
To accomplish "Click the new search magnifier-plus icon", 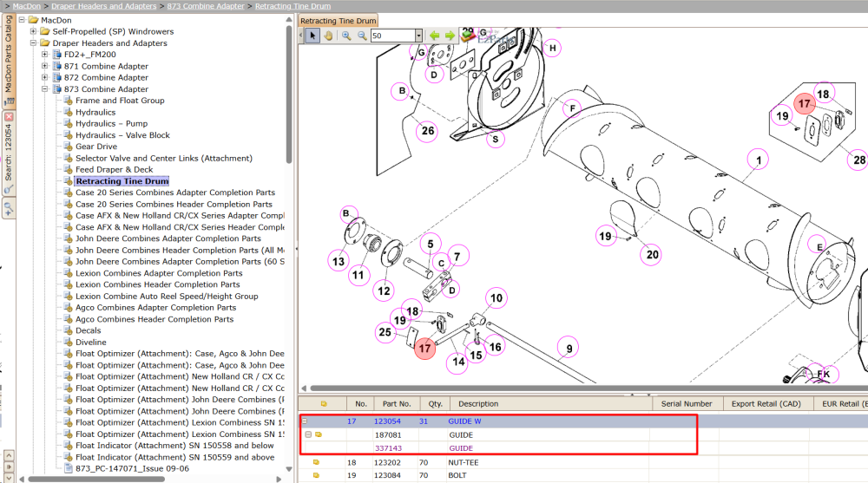I will (x=9, y=209).
